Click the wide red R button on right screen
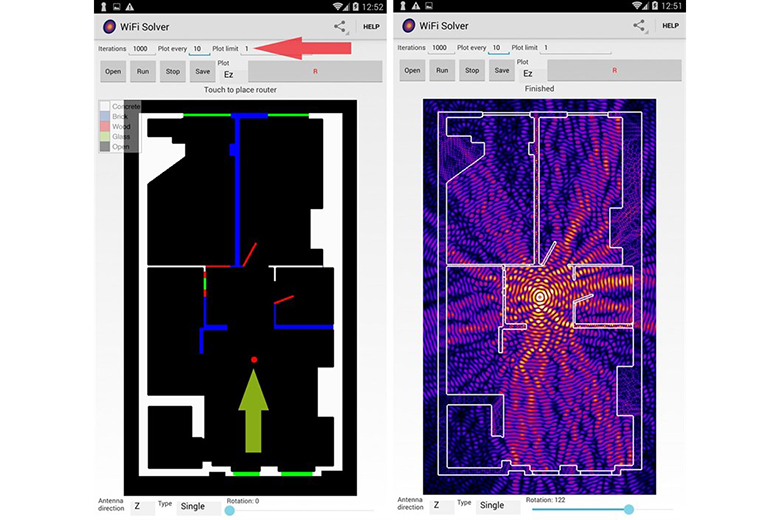The height and width of the screenshot is (520, 780). coord(614,70)
